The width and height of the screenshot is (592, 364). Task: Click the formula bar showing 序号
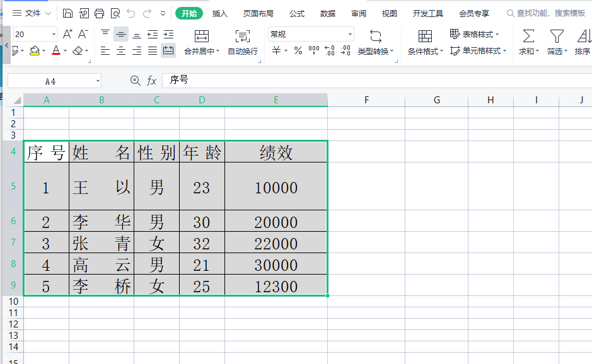377,81
